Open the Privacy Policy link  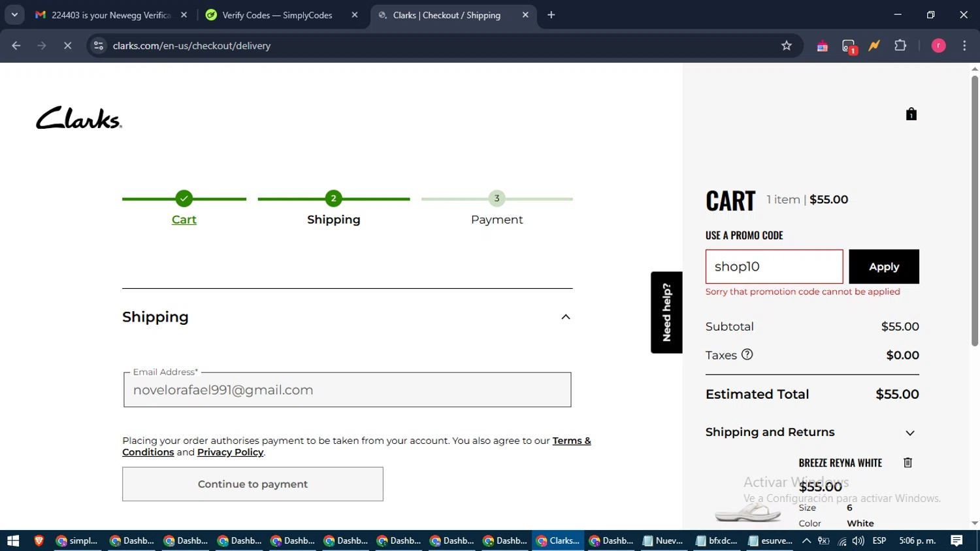coord(230,452)
